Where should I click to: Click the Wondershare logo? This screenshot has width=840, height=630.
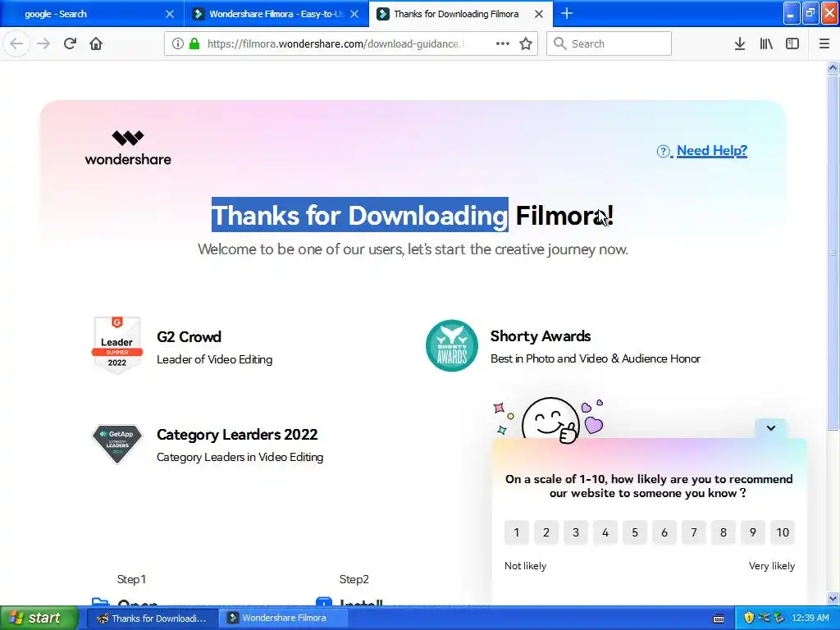tap(128, 148)
